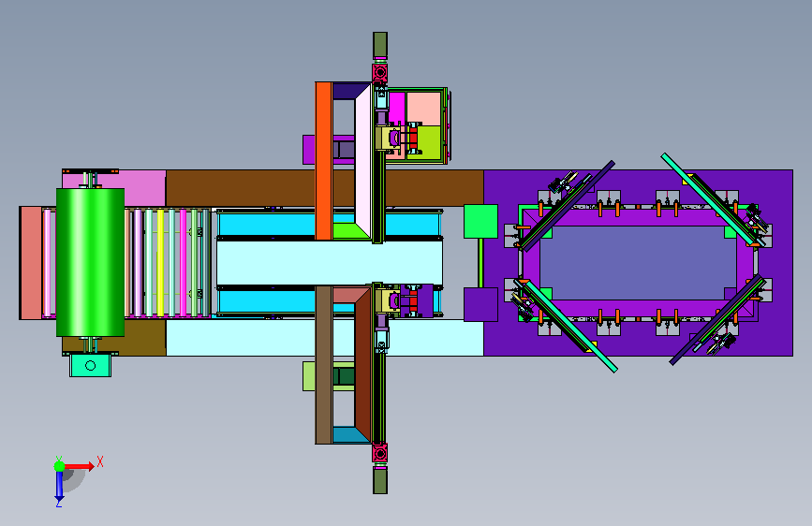
Task: Click the green Y axis dot of triad
Action: pyautogui.click(x=60, y=466)
